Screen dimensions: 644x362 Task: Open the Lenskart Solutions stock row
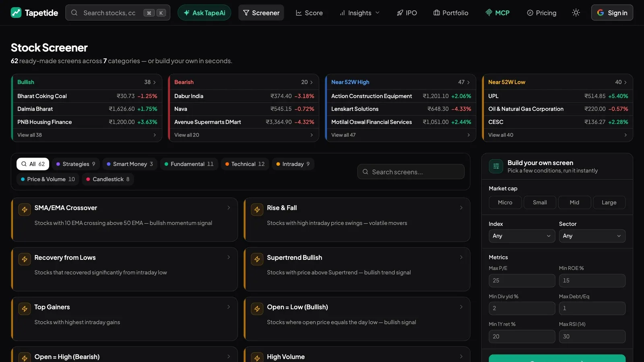pyautogui.click(x=400, y=109)
